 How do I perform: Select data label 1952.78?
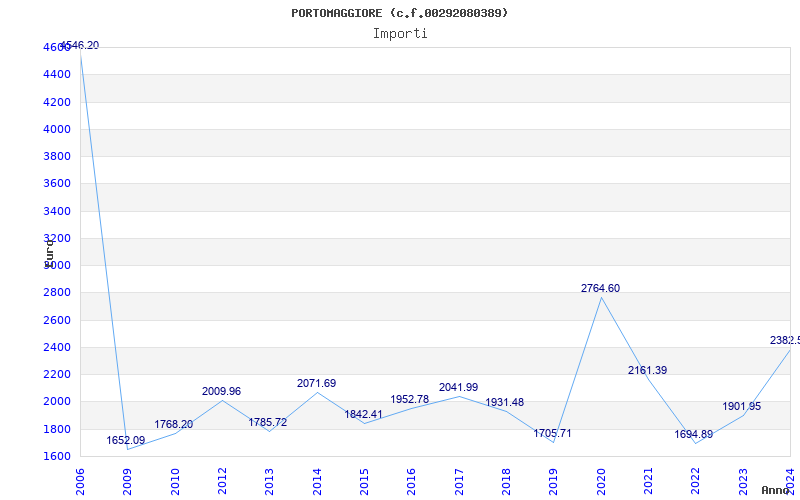click(410, 399)
